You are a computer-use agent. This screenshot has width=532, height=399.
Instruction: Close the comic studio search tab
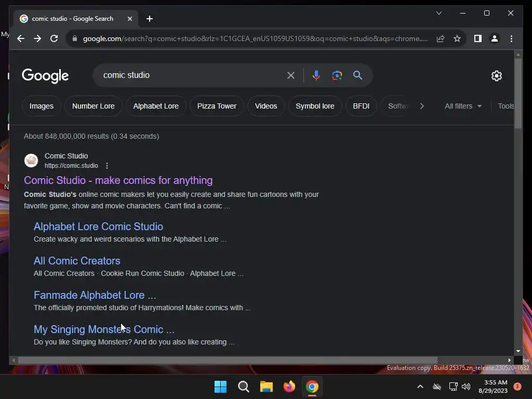coord(129,19)
